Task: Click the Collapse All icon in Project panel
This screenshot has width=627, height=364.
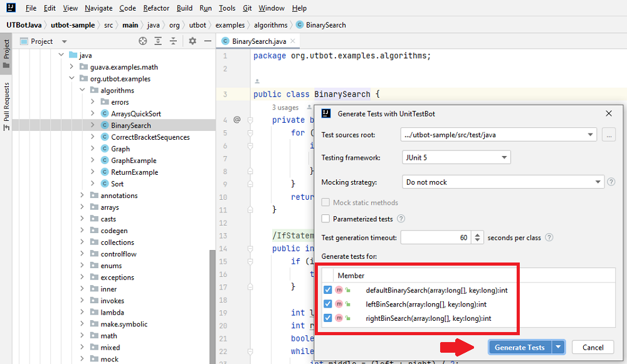Action: pyautogui.click(x=173, y=41)
